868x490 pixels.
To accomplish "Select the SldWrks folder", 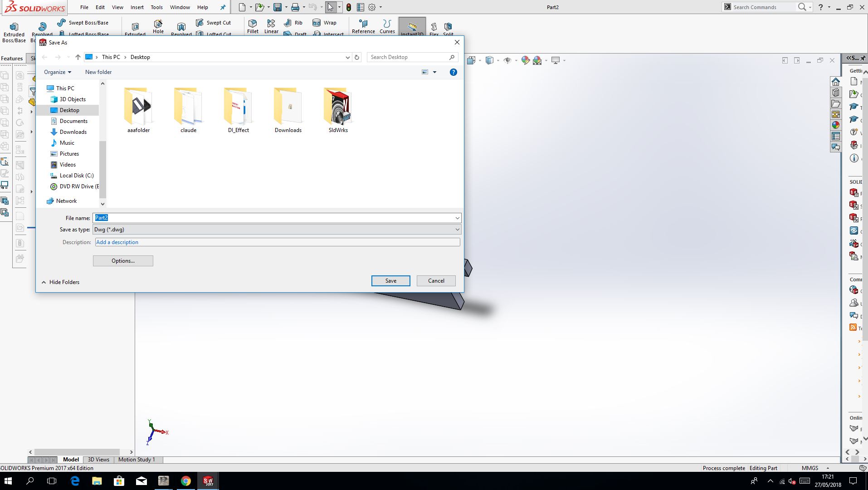I will [x=338, y=110].
